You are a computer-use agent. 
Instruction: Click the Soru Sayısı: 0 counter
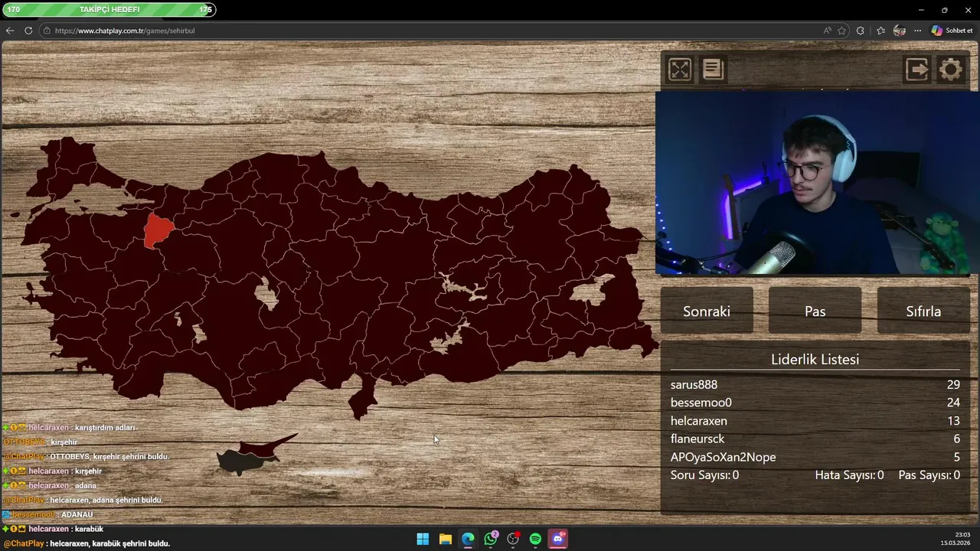click(x=704, y=475)
